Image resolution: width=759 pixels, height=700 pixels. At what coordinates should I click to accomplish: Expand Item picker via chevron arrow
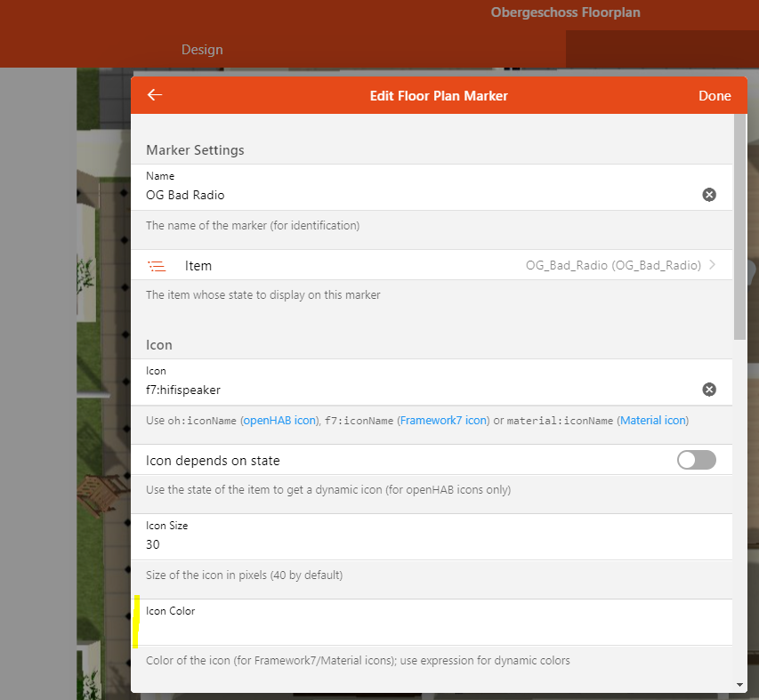coord(713,265)
